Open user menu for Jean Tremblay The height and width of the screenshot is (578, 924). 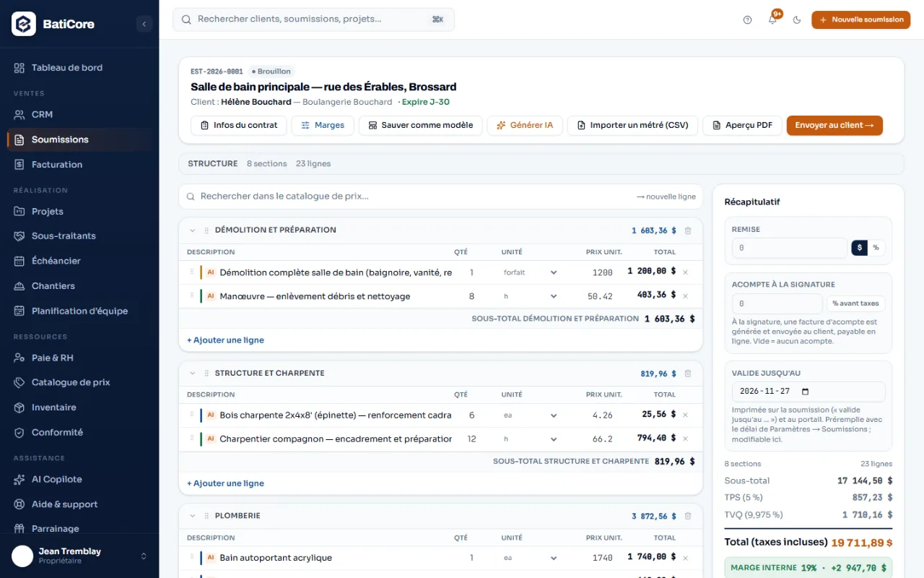click(x=79, y=556)
